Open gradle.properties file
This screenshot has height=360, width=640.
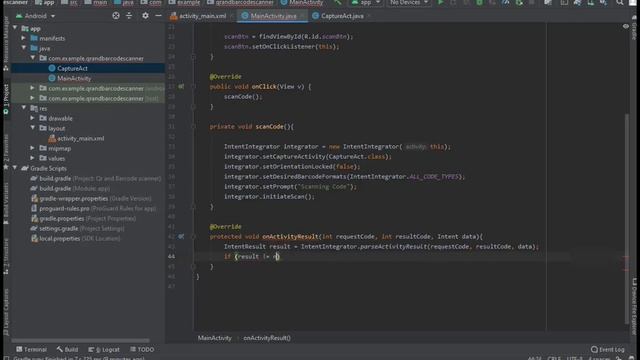(84, 218)
